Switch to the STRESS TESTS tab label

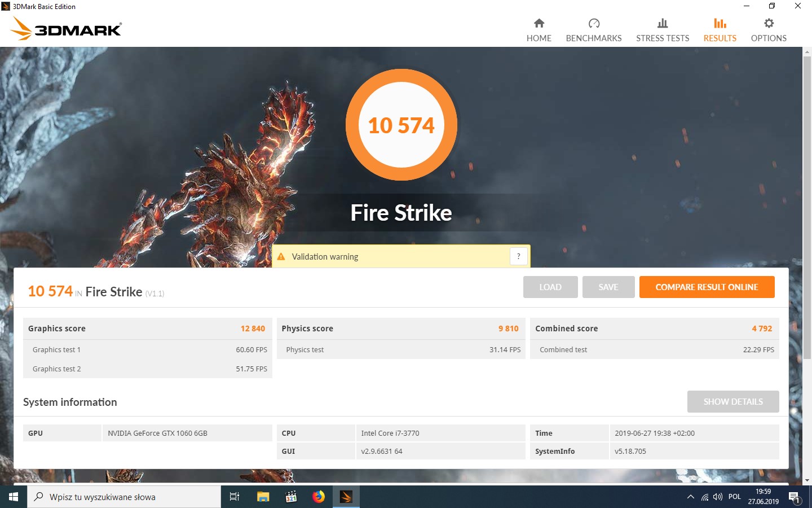coord(663,38)
